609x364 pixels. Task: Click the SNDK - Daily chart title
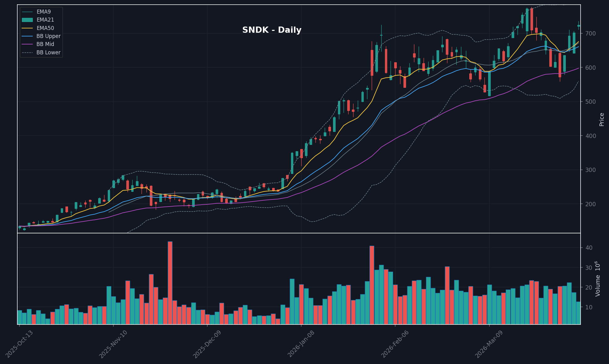271,30
